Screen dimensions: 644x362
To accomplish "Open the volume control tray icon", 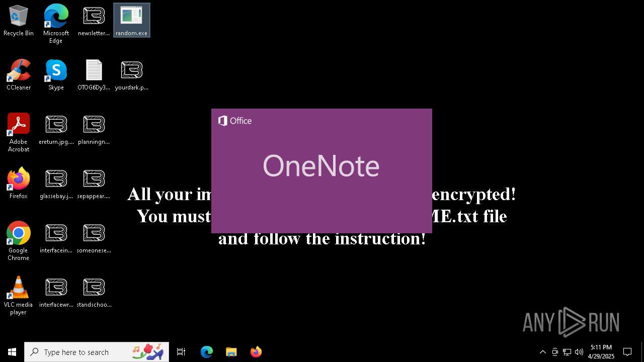I will pyautogui.click(x=579, y=352).
